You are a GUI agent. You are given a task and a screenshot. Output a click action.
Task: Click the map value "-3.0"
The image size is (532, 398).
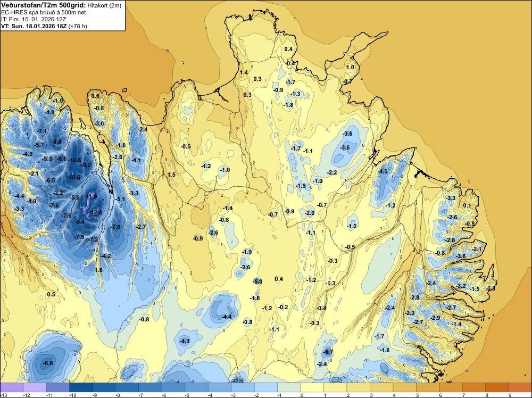click(99, 123)
